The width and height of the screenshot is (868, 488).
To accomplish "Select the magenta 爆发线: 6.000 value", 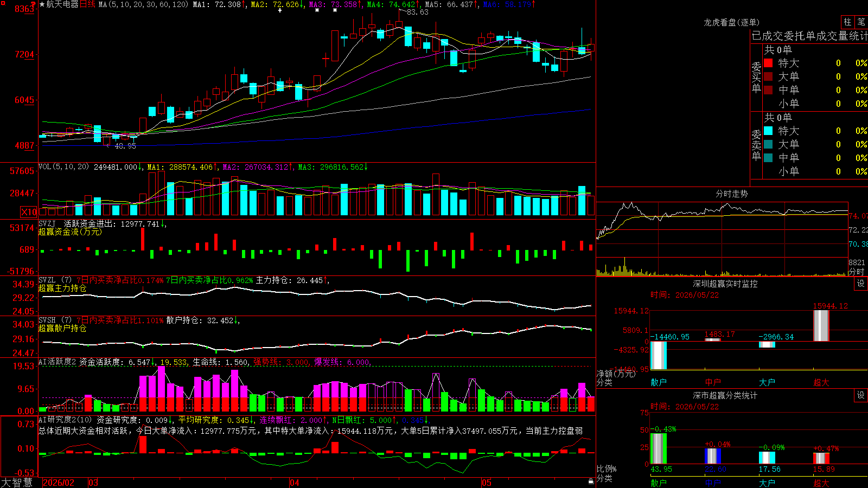I will pos(342,362).
